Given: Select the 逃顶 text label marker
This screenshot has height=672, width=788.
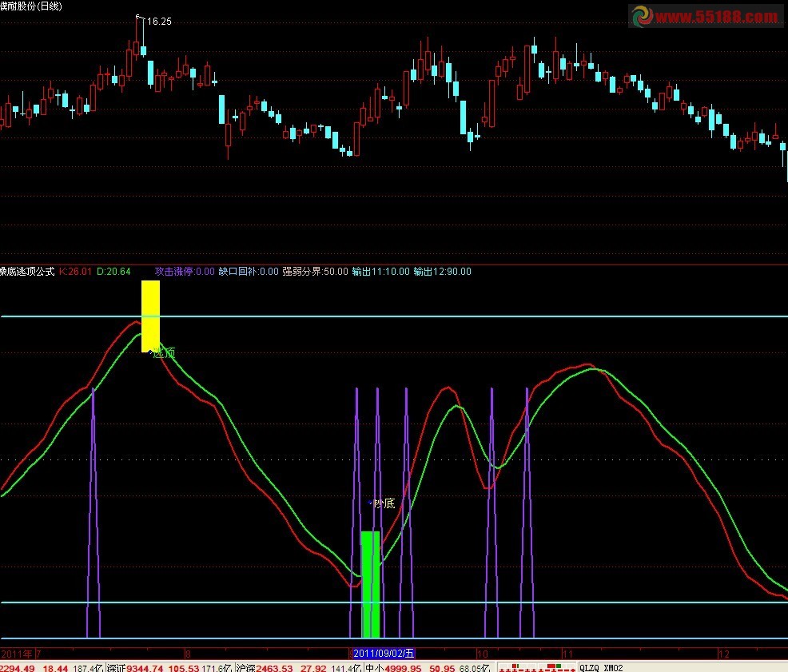Looking at the screenshot, I should coord(164,352).
